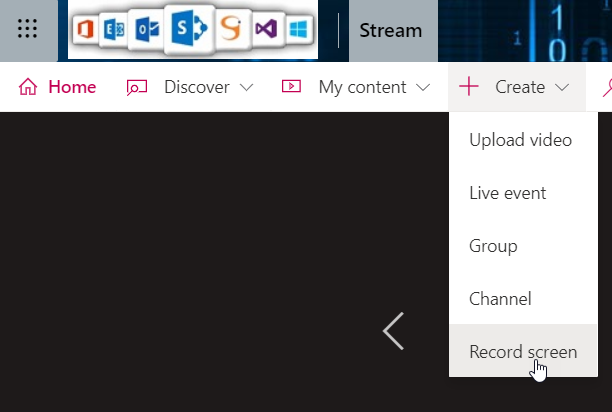Click the Visual Studio icon in banner
612x412 pixels.
[x=266, y=30]
